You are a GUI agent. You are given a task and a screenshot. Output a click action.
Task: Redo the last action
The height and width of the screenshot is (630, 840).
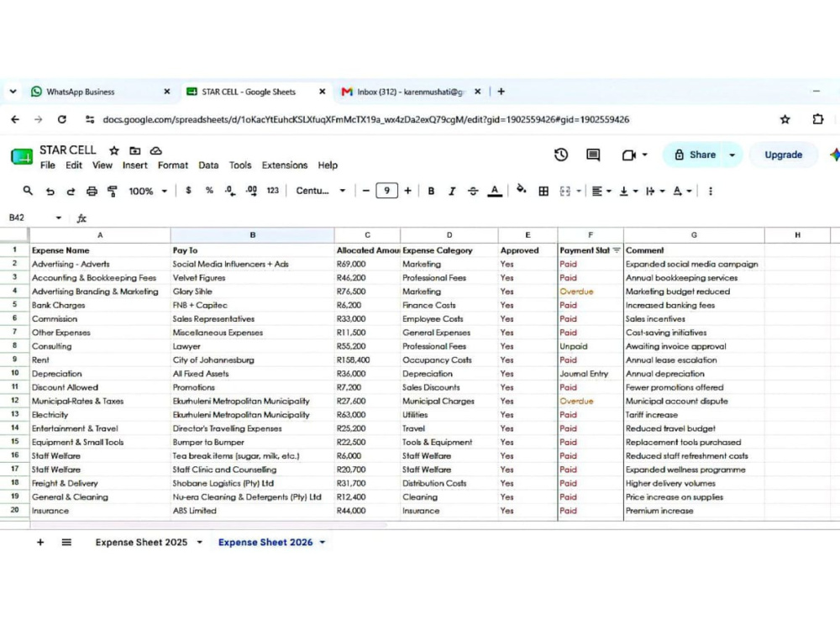coord(71,192)
